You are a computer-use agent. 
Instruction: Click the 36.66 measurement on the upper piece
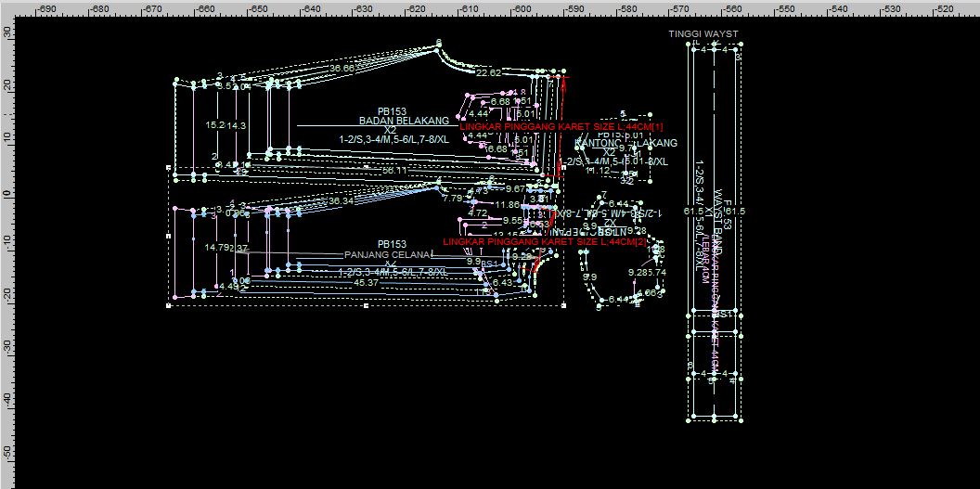(342, 69)
